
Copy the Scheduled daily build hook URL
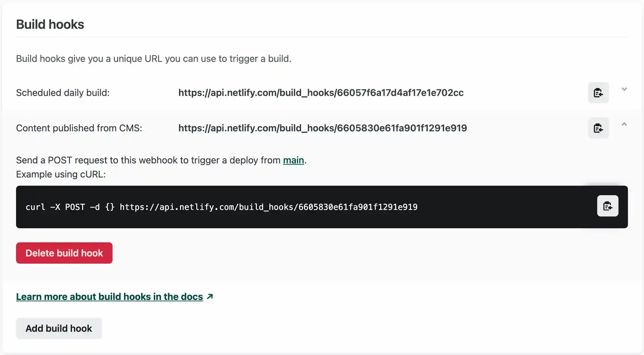(x=598, y=93)
